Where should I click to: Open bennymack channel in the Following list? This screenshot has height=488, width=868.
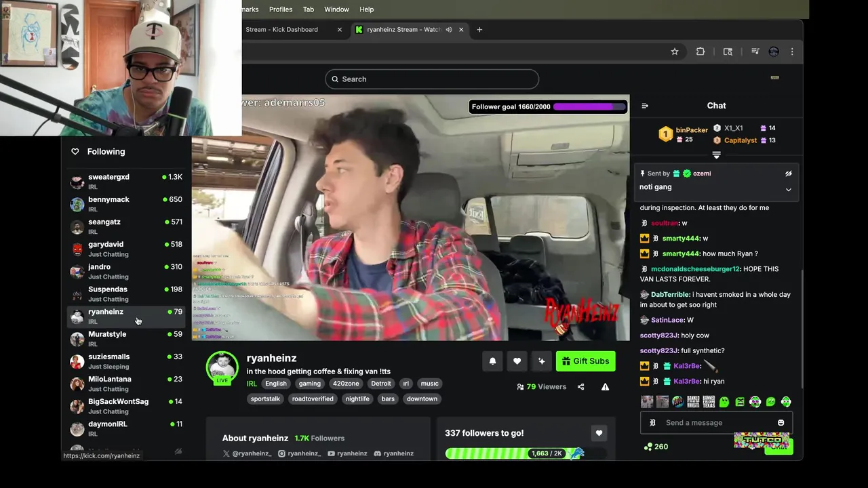click(126, 204)
